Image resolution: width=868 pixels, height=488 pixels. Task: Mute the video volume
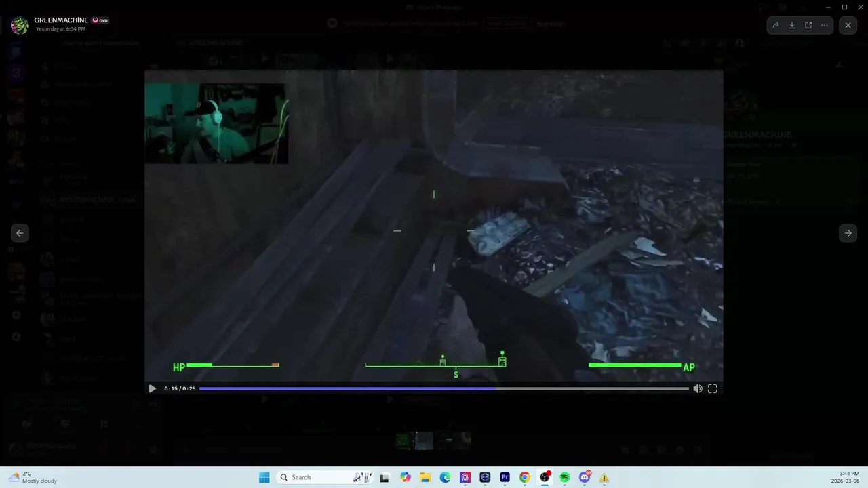pyautogui.click(x=698, y=388)
